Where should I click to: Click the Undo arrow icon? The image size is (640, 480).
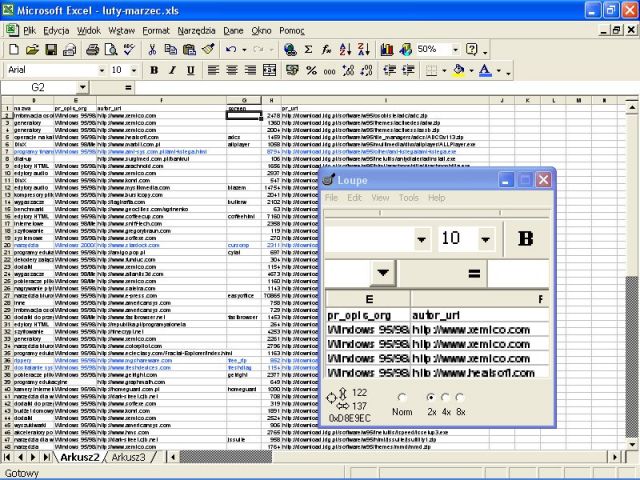[231, 49]
